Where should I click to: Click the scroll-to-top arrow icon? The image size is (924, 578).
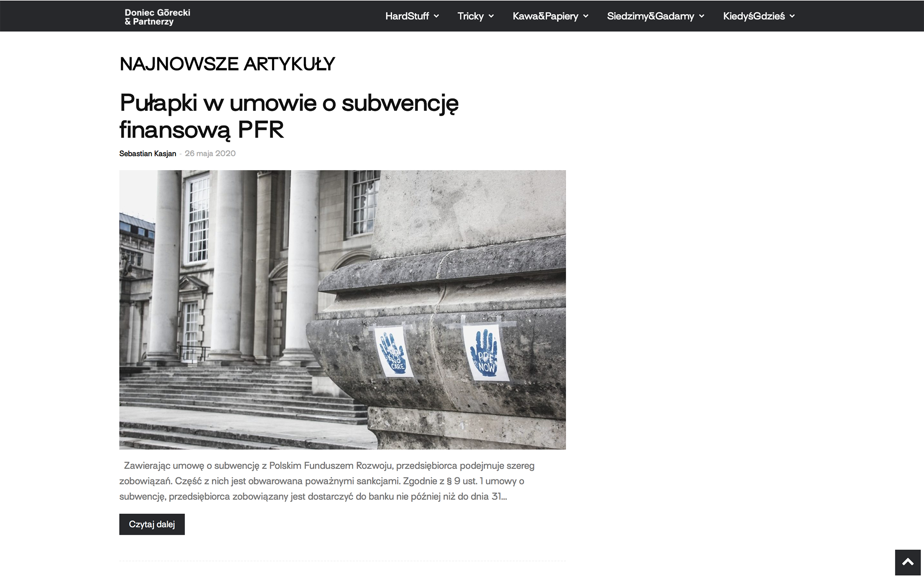coord(907,562)
